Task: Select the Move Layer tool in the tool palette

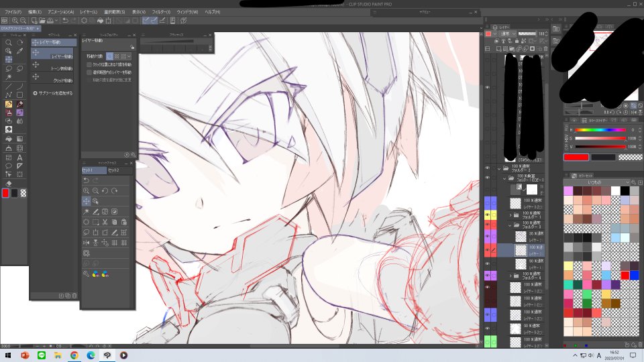Action: click(x=8, y=60)
